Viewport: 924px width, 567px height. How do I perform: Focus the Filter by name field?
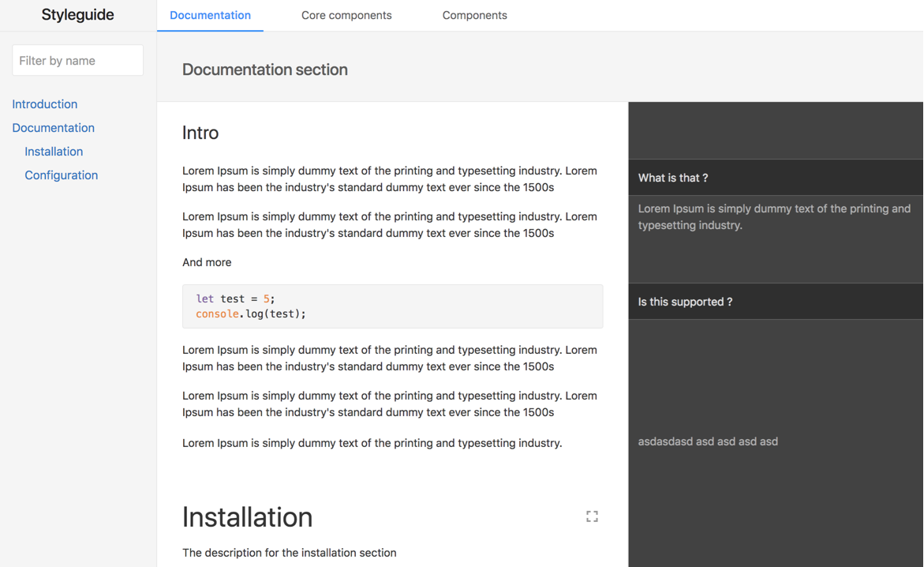pos(77,61)
